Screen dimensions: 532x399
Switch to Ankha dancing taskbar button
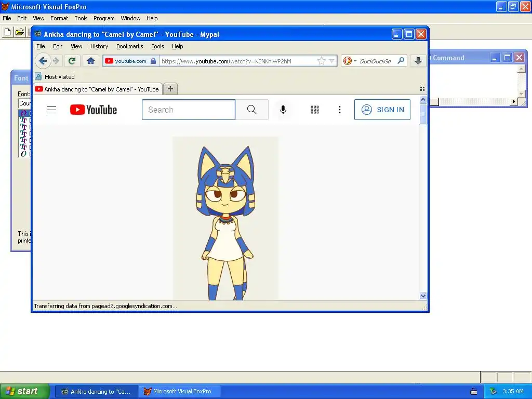click(x=96, y=392)
